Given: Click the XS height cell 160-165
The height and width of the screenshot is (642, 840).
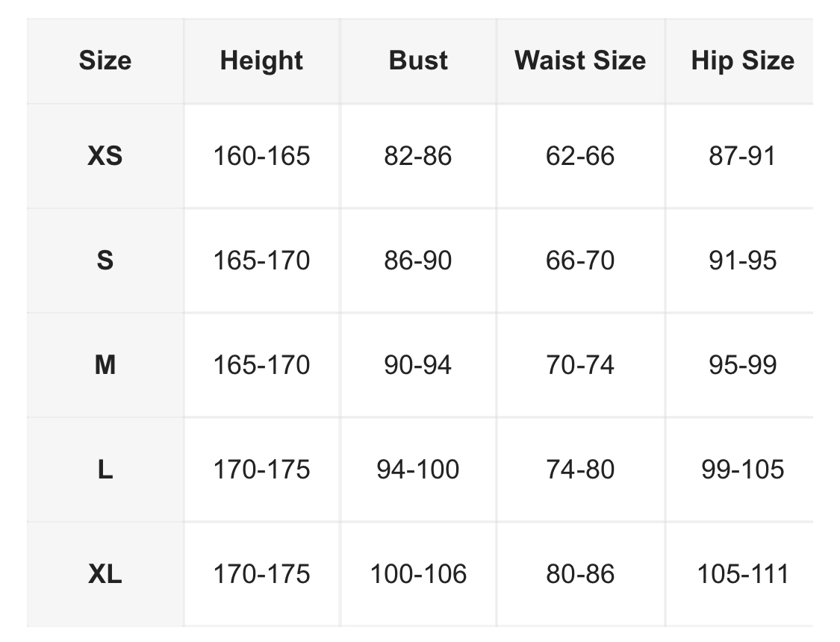Looking at the screenshot, I should 261,156.
